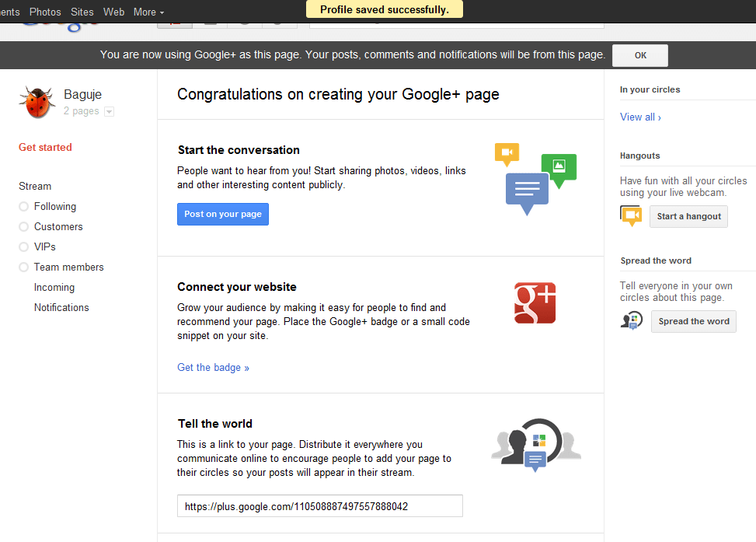The width and height of the screenshot is (756, 542).
Task: Open the 2 pages dropdown arrow
Action: point(110,111)
